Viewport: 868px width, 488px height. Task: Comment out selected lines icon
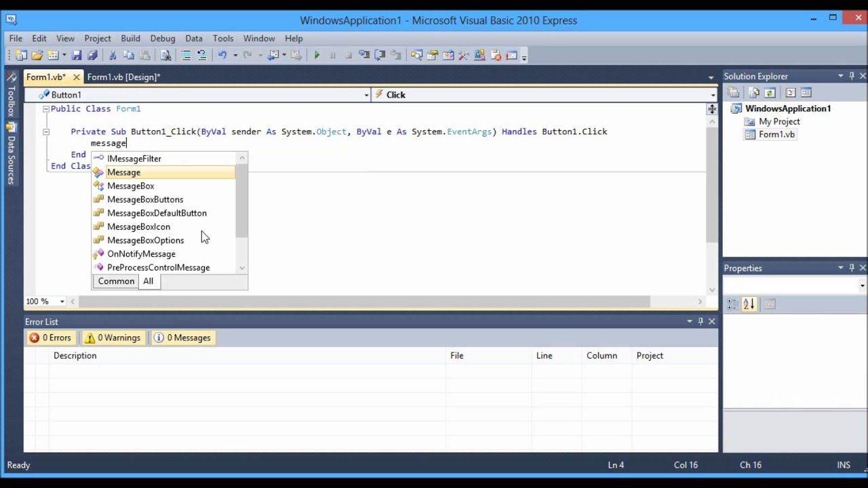(x=186, y=56)
